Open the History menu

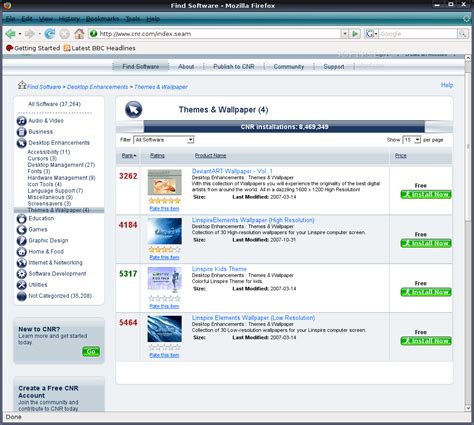(69, 19)
